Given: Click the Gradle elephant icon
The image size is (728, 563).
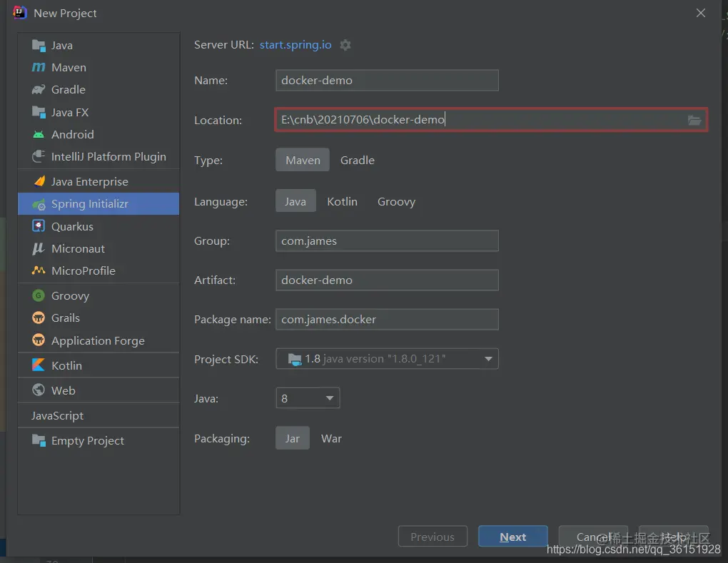Looking at the screenshot, I should pyautogui.click(x=39, y=90).
